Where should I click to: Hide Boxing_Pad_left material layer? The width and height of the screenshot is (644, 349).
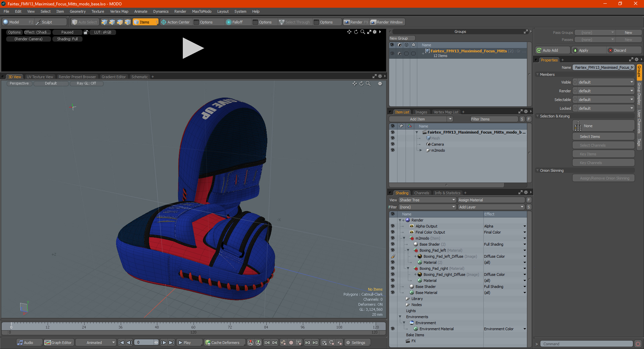coord(392,250)
